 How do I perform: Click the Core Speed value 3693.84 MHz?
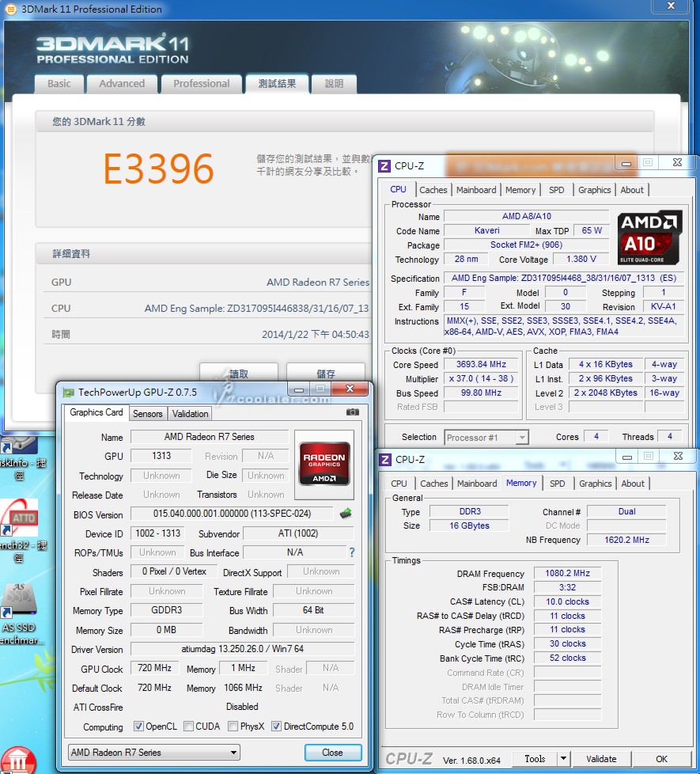(x=481, y=364)
